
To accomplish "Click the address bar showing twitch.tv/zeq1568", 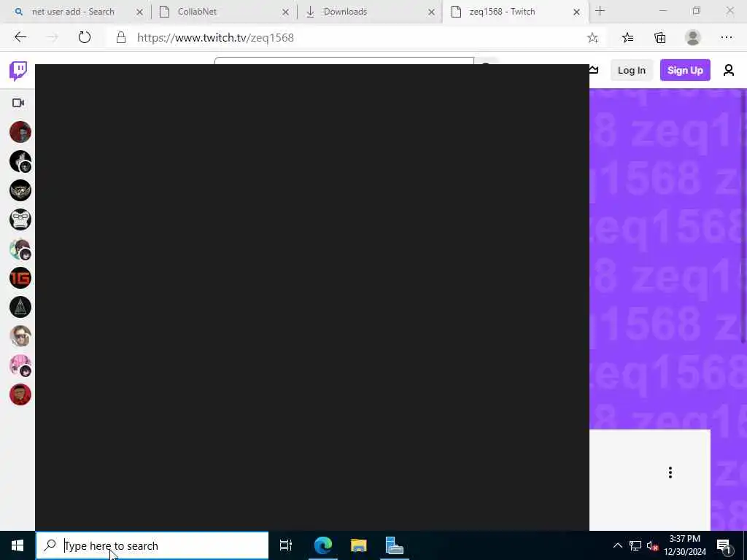I will 215,38.
